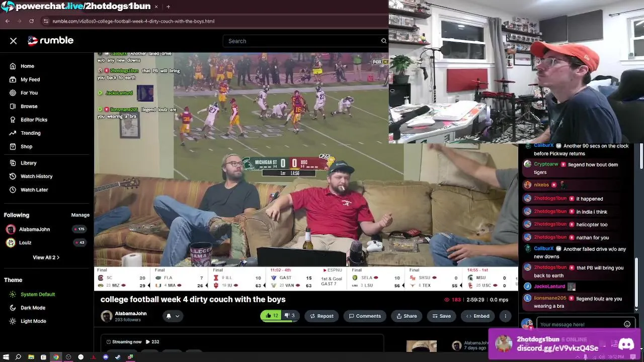Click lionsmane205 username in chat panel
Screen dimensions: 644x362
[550, 299]
